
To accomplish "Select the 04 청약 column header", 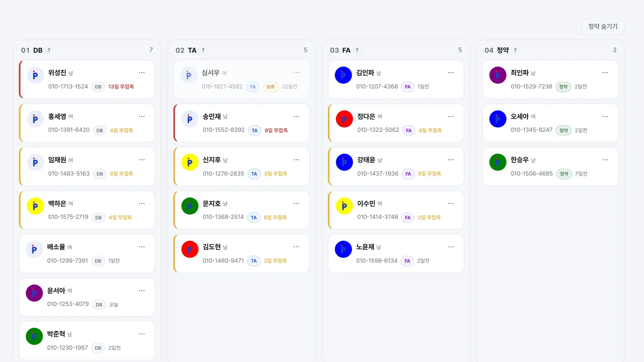I will [497, 50].
